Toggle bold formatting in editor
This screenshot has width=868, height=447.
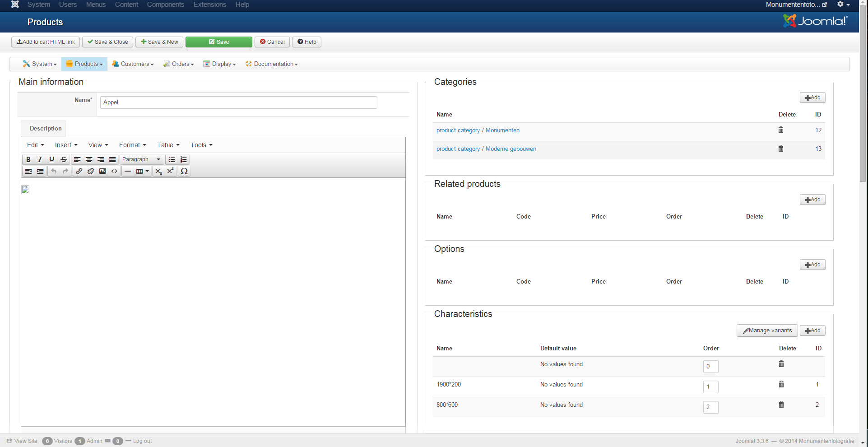pyautogui.click(x=28, y=159)
